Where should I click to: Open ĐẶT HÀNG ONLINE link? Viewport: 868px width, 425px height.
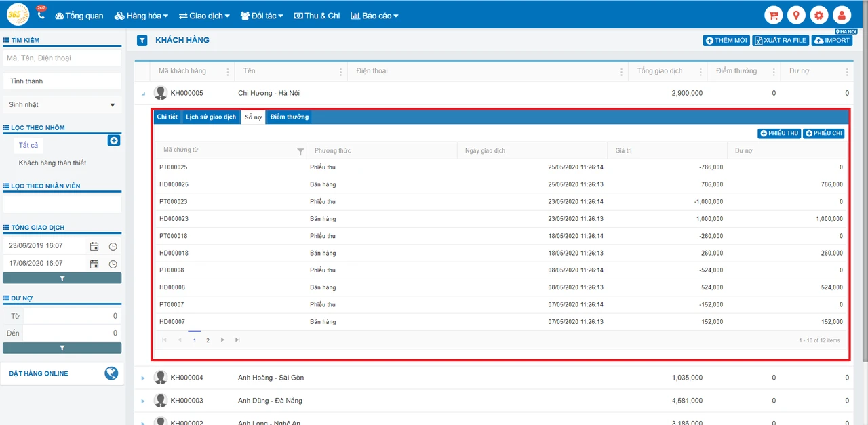(39, 373)
